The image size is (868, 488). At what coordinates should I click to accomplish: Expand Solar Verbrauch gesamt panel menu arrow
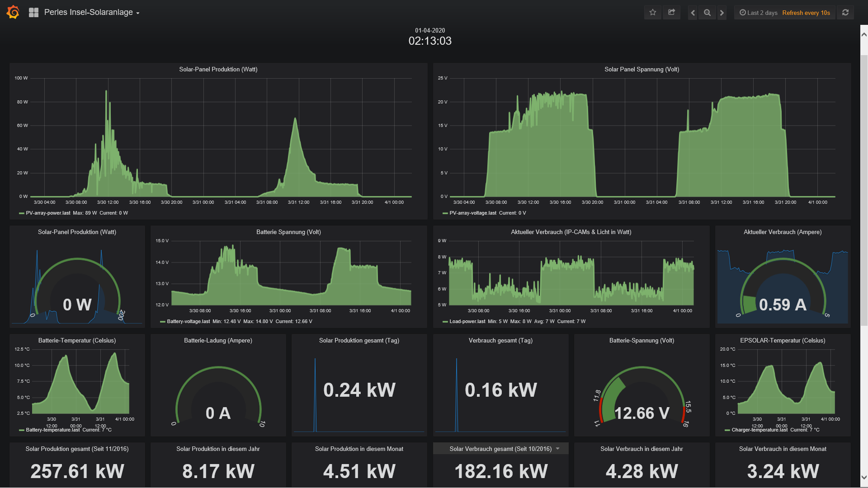(x=557, y=449)
